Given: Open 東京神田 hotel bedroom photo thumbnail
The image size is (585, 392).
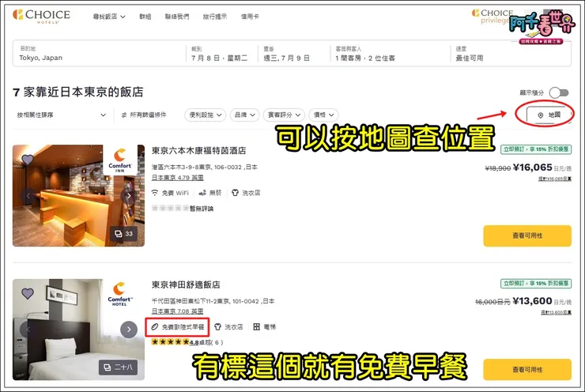Looking at the screenshot, I should (x=78, y=330).
